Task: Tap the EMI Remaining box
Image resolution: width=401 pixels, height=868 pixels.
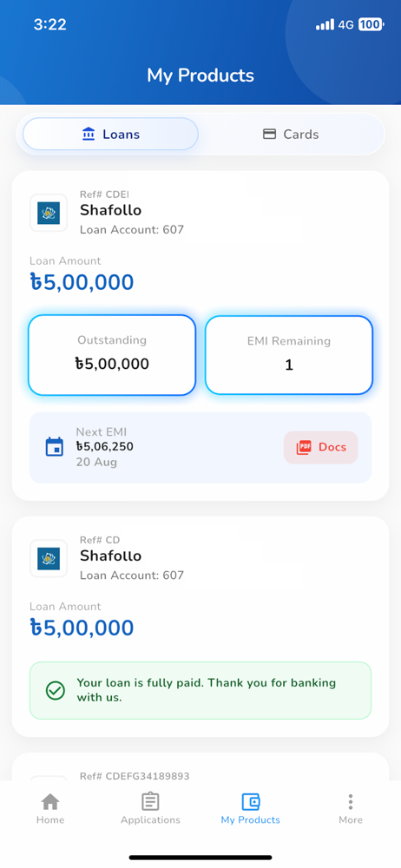Action: click(x=289, y=355)
